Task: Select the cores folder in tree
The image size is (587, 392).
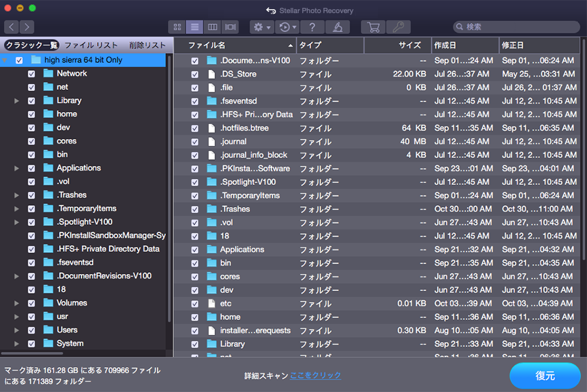Action: [x=83, y=141]
